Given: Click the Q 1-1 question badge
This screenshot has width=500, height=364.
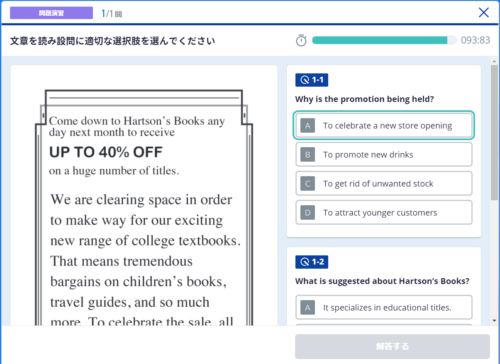Looking at the screenshot, I should (x=312, y=80).
